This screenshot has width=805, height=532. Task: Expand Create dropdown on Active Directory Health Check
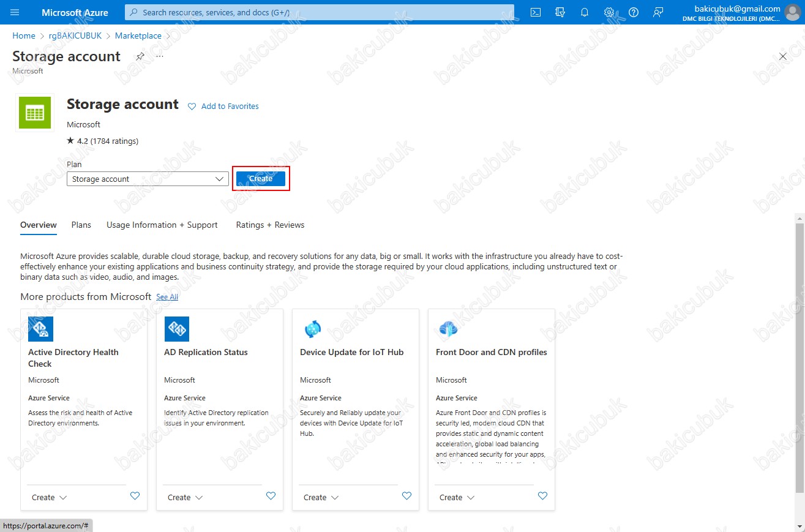[50, 498]
